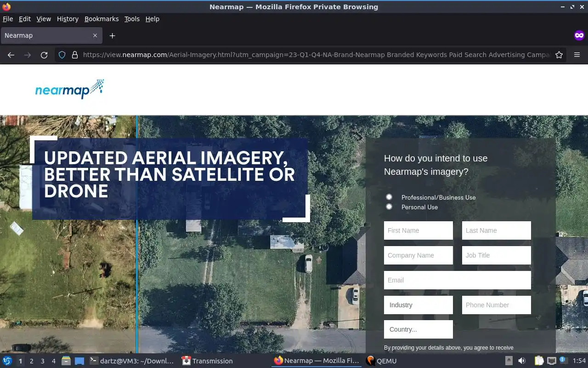Select the Professional/Business Use radio button

click(x=389, y=197)
